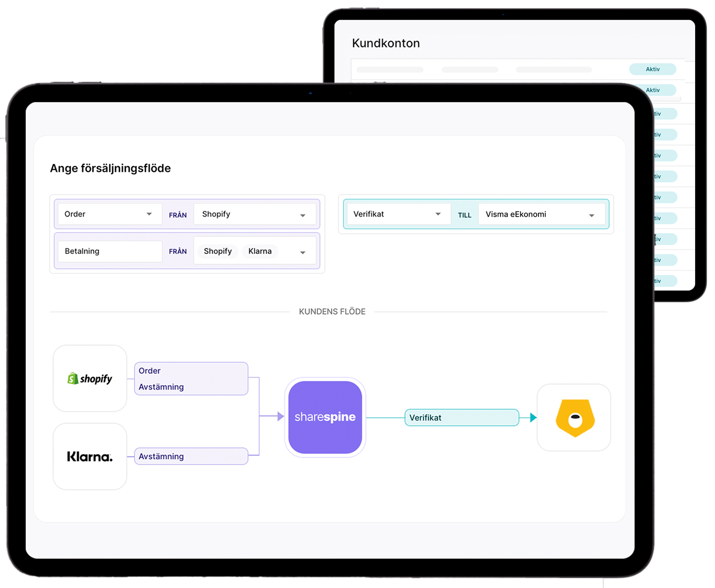Open the Verifikat type dropdown
The height and width of the screenshot is (588, 715).
(x=438, y=214)
